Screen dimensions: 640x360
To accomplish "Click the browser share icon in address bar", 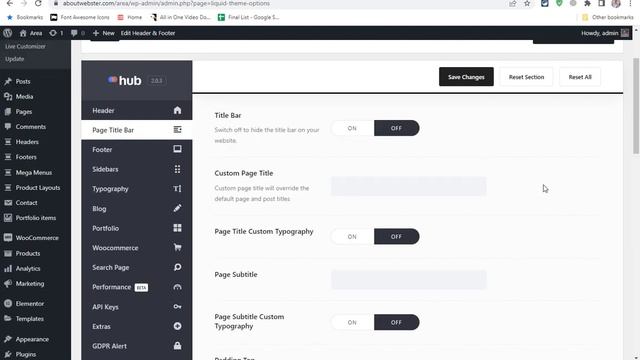I will [512, 3].
